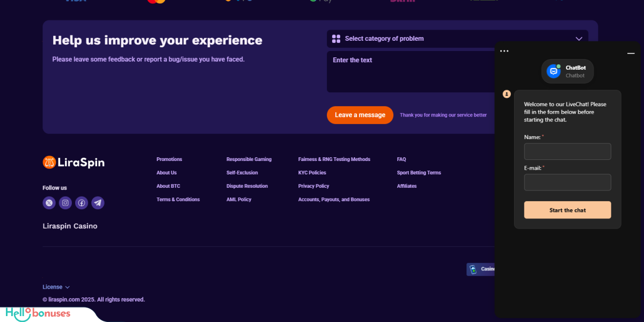This screenshot has width=644, height=322.
Task: Click the LiraSpin logo
Action: tap(74, 162)
